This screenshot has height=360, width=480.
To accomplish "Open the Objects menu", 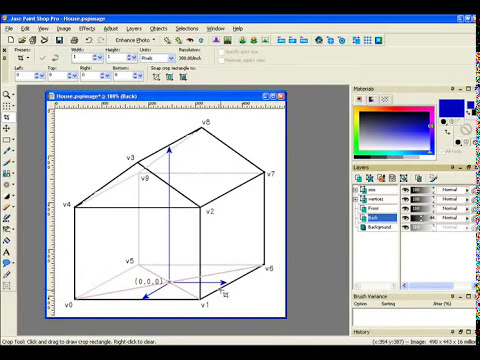I will pos(158,29).
